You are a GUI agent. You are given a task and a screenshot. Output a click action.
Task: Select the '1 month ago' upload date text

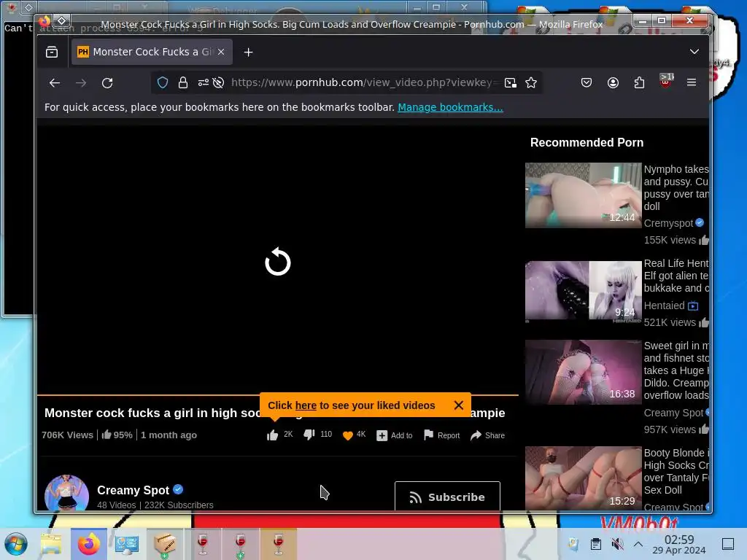169,435
